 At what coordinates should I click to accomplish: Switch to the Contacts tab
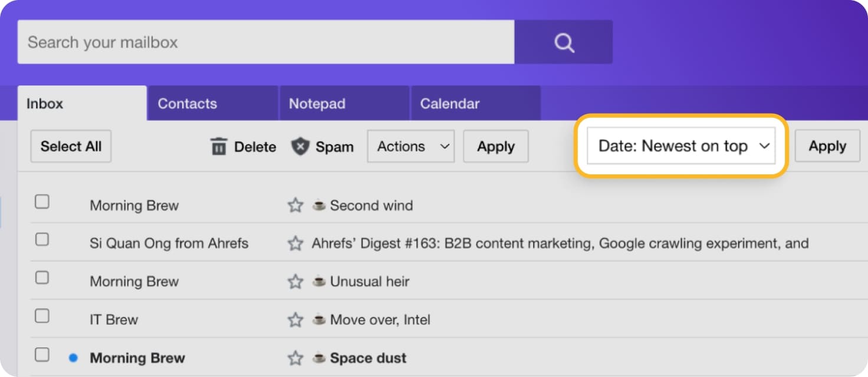point(188,103)
